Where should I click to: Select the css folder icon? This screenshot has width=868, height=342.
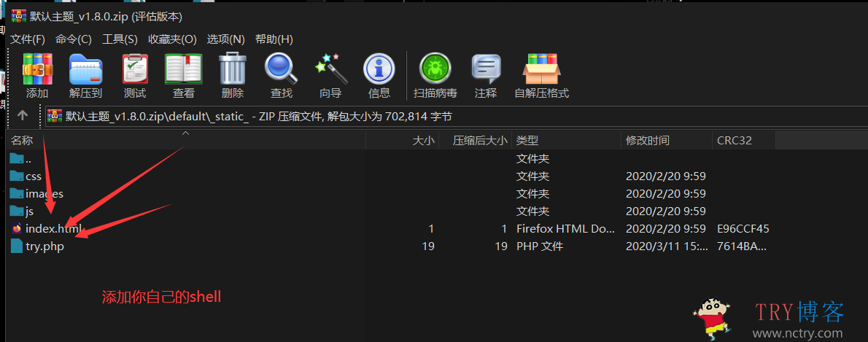click(17, 176)
